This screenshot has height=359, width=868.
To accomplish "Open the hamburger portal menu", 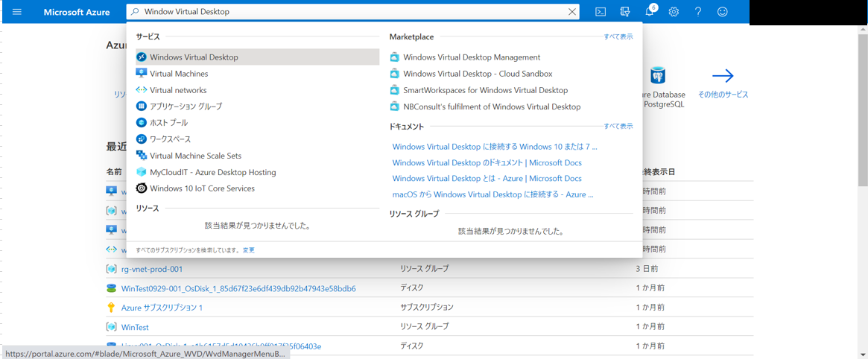I will point(16,12).
